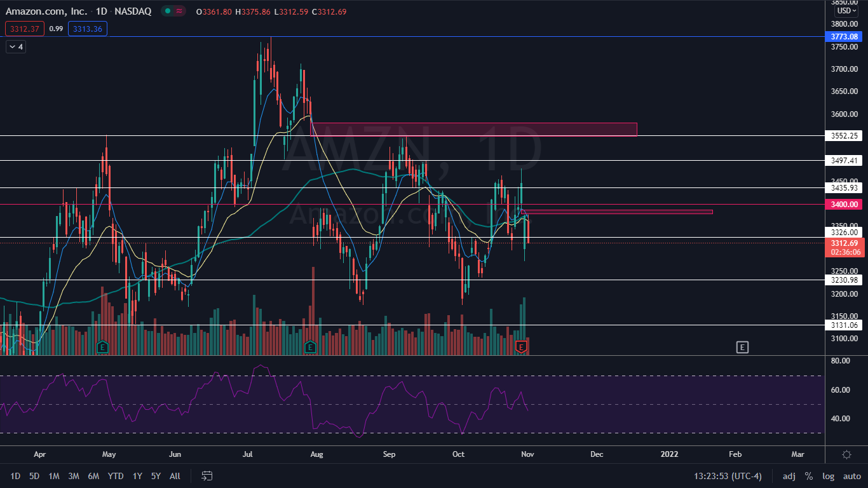Viewport: 868px width, 488px height.
Task: Click the 3773.08 price label on the scale
Action: tap(844, 37)
